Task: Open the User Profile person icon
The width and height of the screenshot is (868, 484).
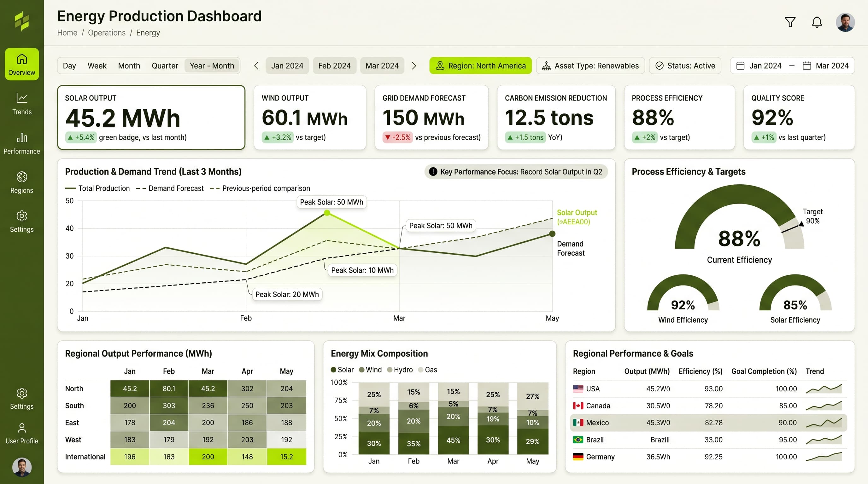Action: (22, 428)
